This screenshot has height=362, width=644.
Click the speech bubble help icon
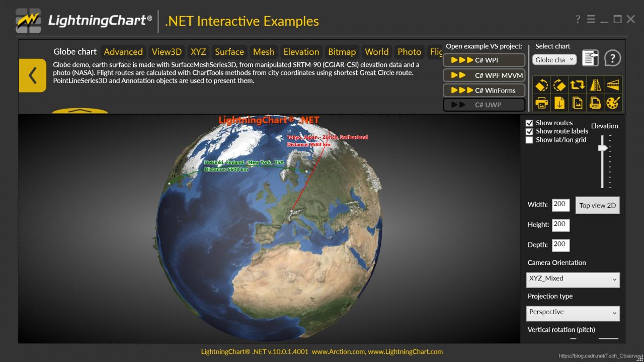pyautogui.click(x=612, y=58)
